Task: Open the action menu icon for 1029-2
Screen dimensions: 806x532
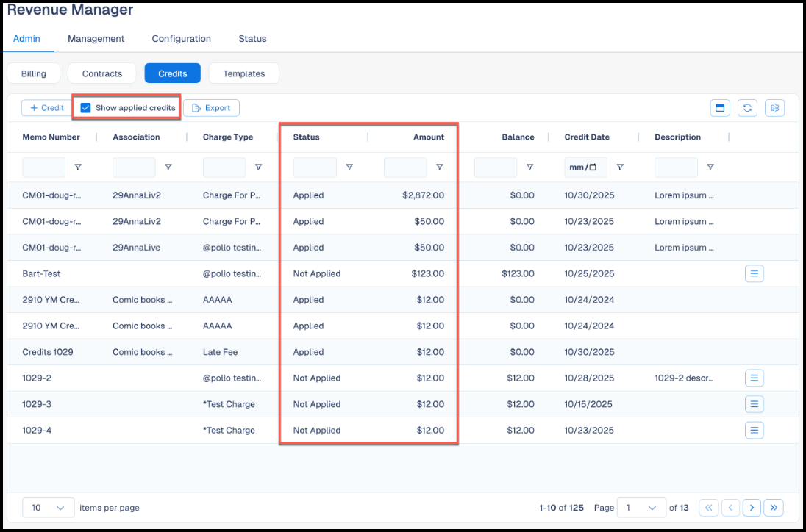Action: (754, 378)
